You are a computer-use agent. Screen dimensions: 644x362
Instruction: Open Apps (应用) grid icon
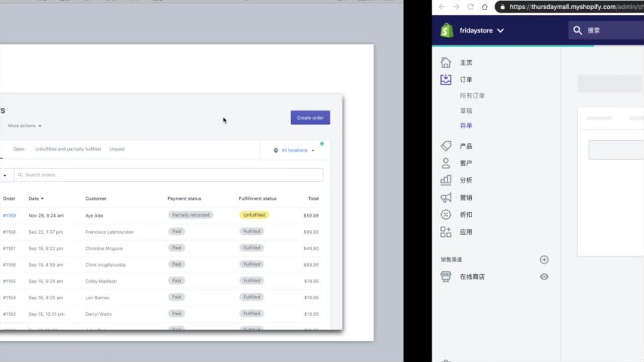(x=445, y=232)
